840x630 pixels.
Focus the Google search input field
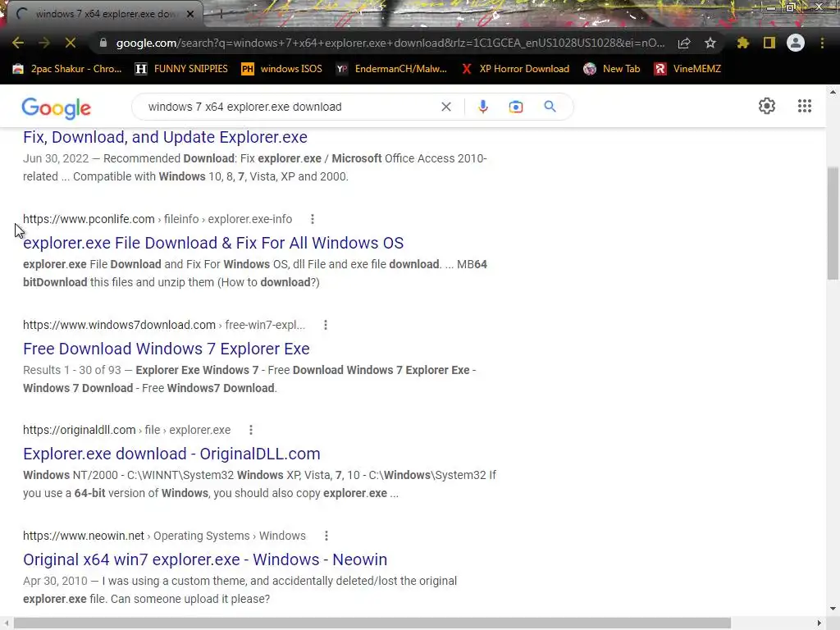290,107
